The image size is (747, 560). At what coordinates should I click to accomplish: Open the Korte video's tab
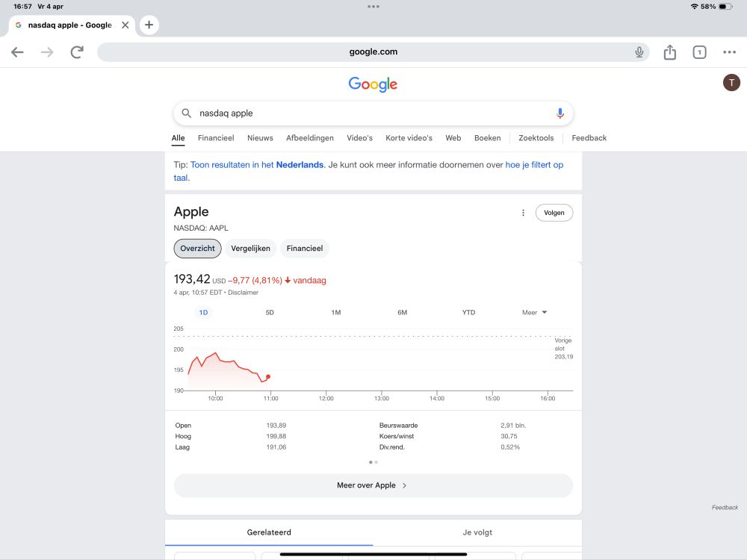pos(409,138)
